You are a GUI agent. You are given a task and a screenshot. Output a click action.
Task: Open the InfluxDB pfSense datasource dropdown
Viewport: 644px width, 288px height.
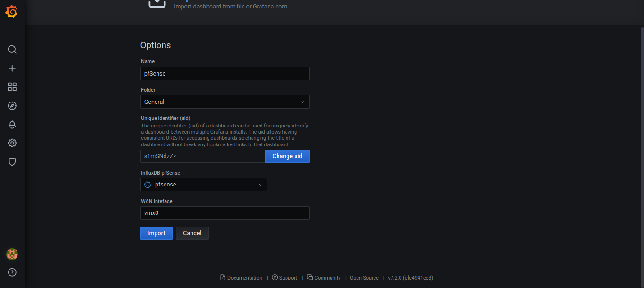tap(204, 185)
